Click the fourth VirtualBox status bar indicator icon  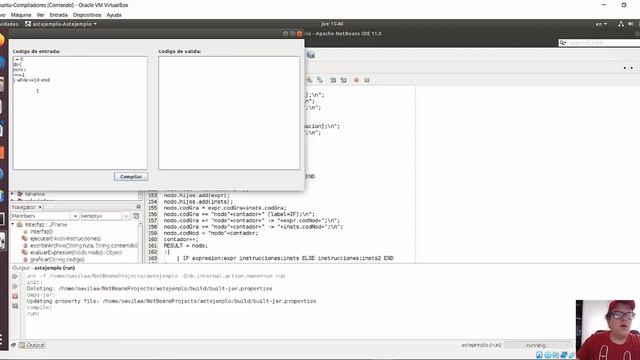(x=564, y=355)
